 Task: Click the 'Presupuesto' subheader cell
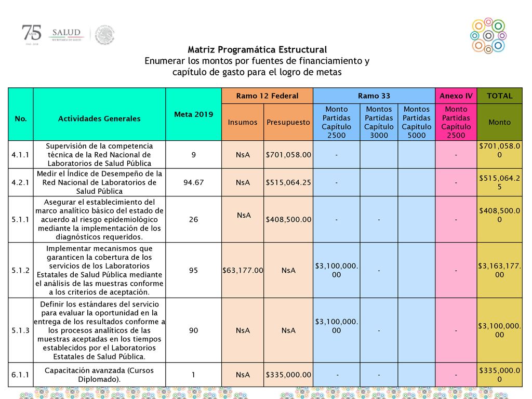288,122
